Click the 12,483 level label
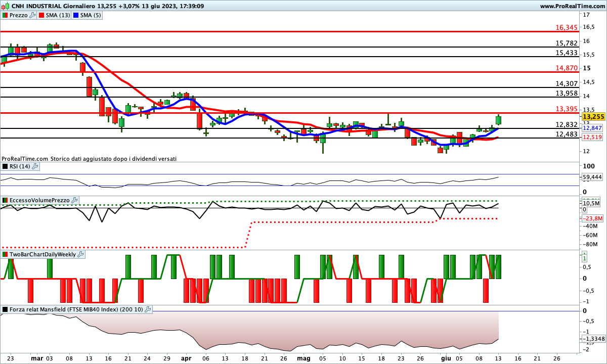607x364 pixels. (567, 134)
